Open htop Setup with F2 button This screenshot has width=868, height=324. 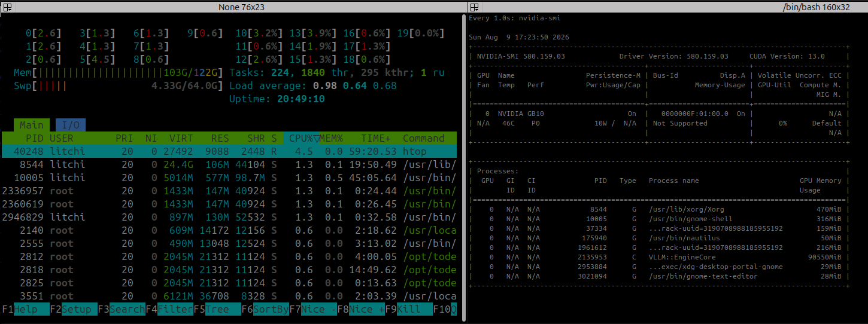(x=73, y=309)
